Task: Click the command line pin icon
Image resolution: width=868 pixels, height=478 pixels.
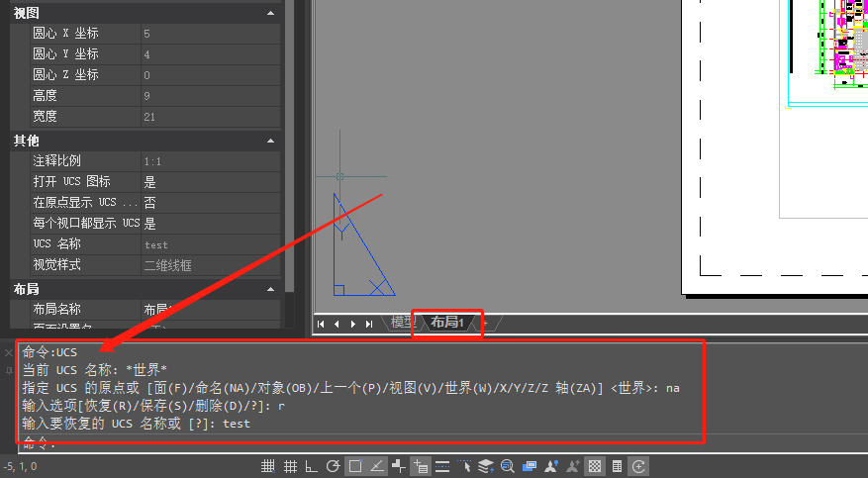Action: coord(9,371)
